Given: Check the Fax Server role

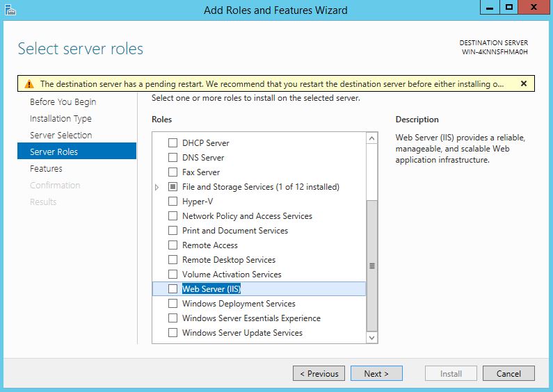Looking at the screenshot, I should 173,172.
